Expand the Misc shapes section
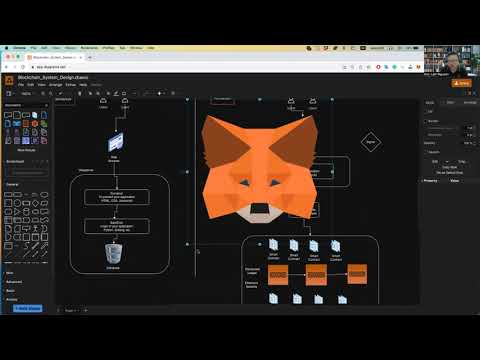This screenshot has height=360, width=480. point(9,273)
